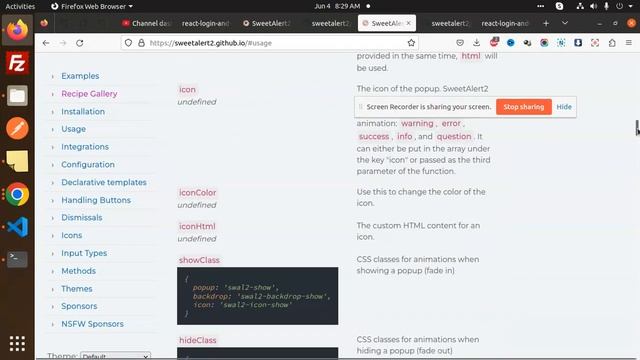Reload the current page
The height and width of the screenshot is (360, 640).
tap(80, 43)
